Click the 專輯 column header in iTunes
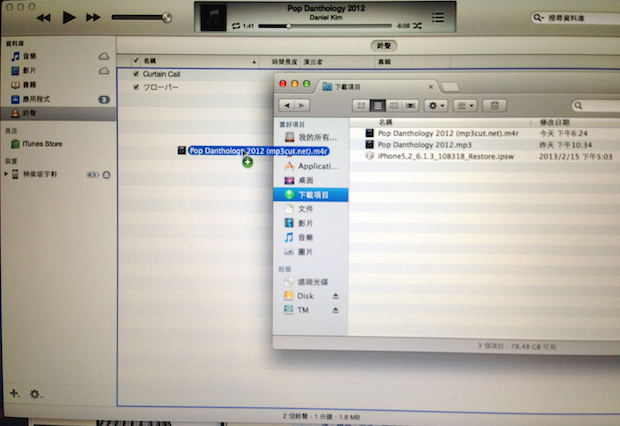 pos(412,62)
